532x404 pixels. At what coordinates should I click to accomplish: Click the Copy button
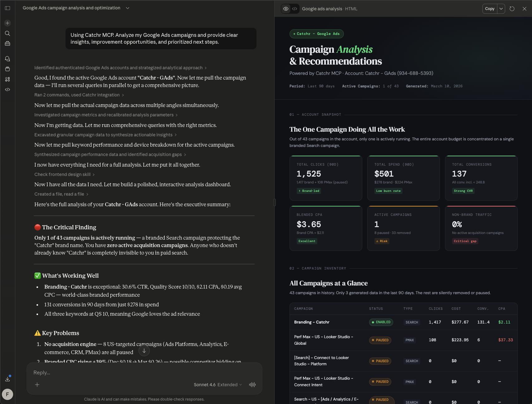pyautogui.click(x=490, y=9)
